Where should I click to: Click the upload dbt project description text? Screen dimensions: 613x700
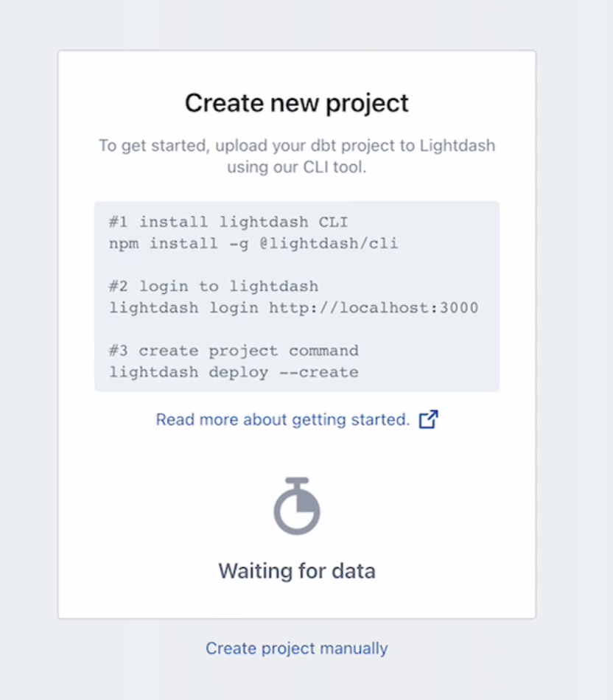tap(296, 156)
